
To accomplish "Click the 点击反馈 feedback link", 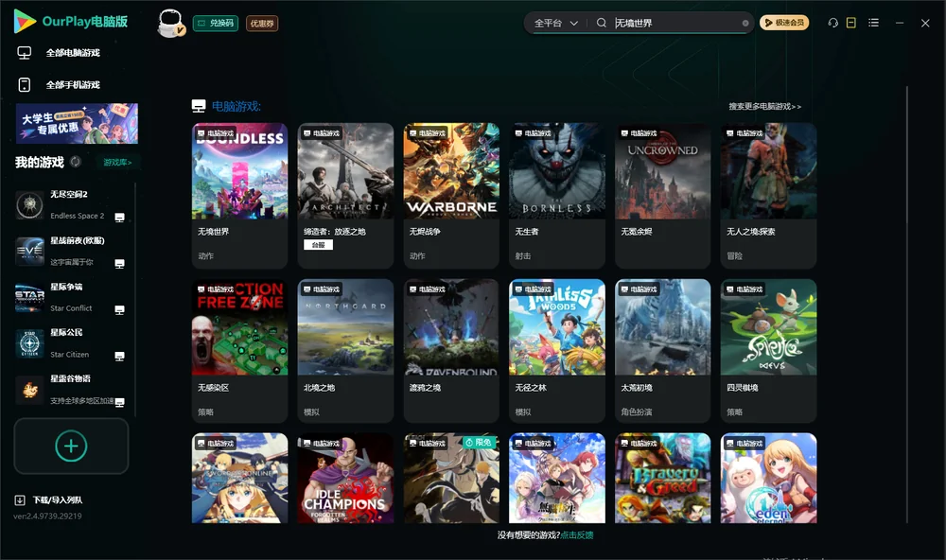I will [x=577, y=534].
